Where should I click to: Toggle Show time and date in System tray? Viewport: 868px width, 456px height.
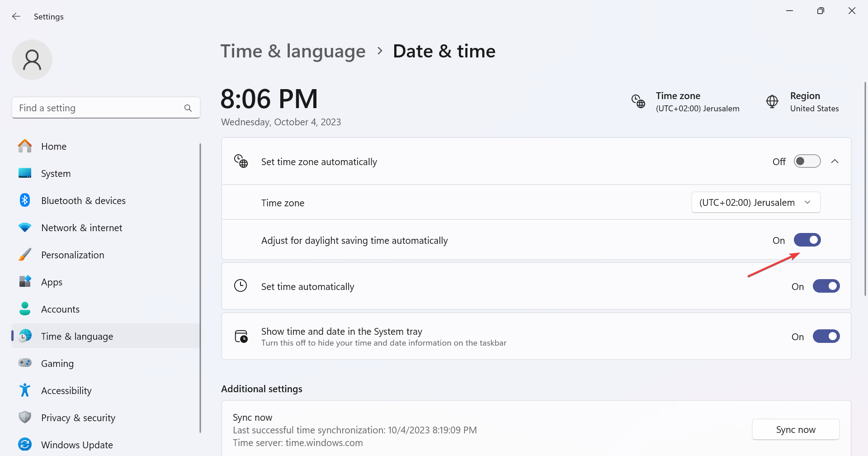click(826, 336)
